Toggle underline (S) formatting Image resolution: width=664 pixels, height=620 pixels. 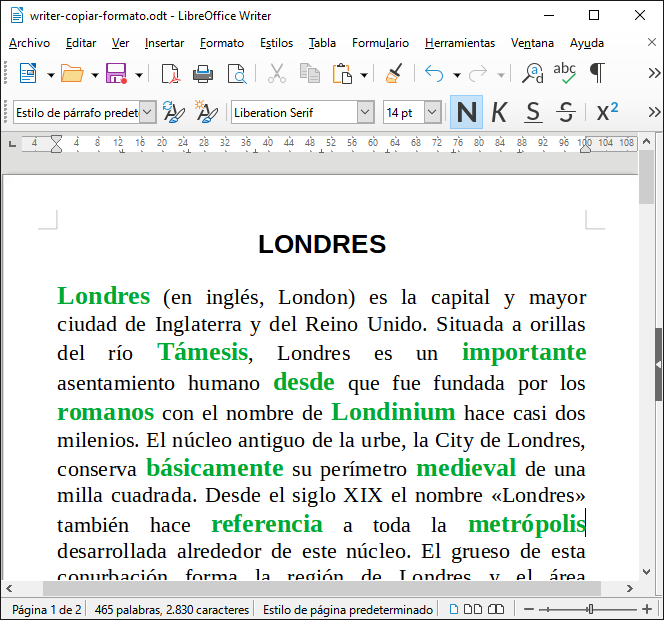533,112
